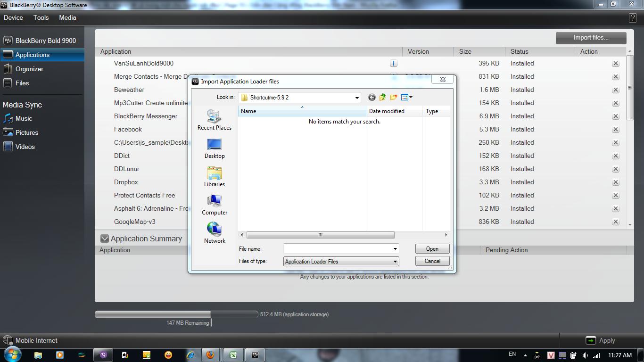Open Recent Places shortcut
644x362 pixels.
click(214, 120)
